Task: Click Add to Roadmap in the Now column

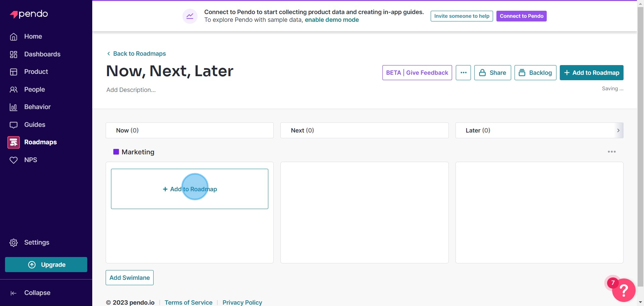Action: [190, 189]
